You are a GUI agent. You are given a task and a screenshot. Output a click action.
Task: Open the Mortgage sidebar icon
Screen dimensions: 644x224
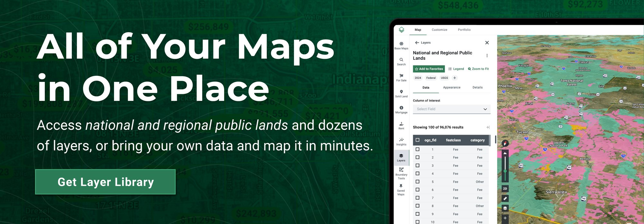(x=401, y=110)
